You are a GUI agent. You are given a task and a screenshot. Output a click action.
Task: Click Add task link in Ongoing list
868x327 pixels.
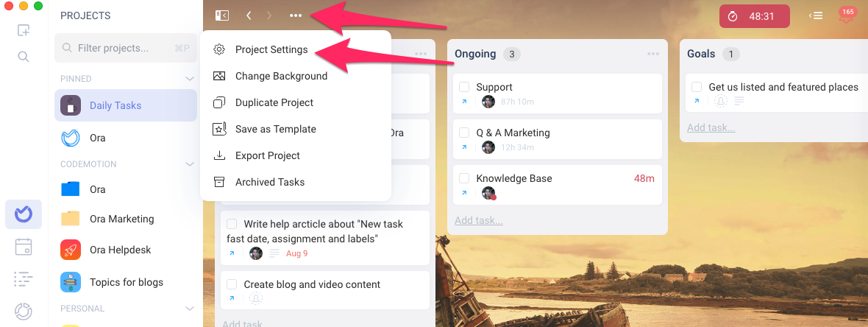click(479, 221)
